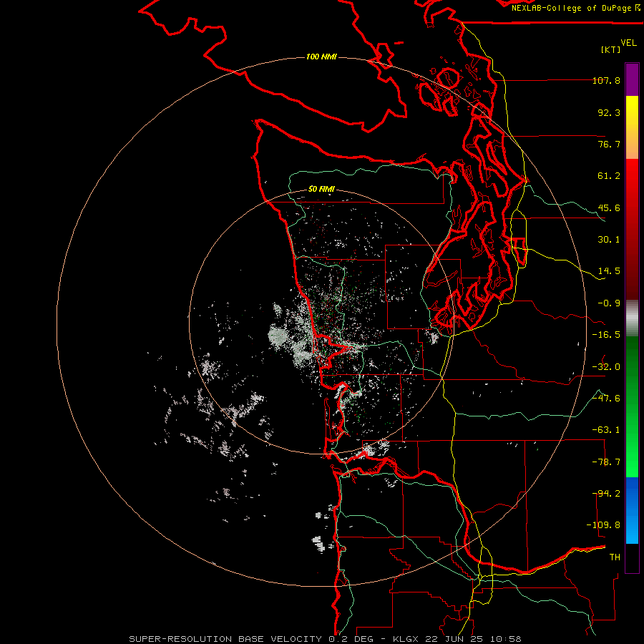This screenshot has height=644, width=644.
Task: Pick the dark TH segment at color bar bottom
Action: point(632,557)
